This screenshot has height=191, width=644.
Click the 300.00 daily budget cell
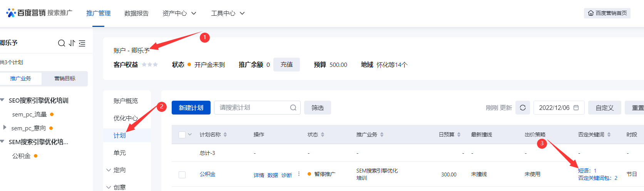(448, 174)
